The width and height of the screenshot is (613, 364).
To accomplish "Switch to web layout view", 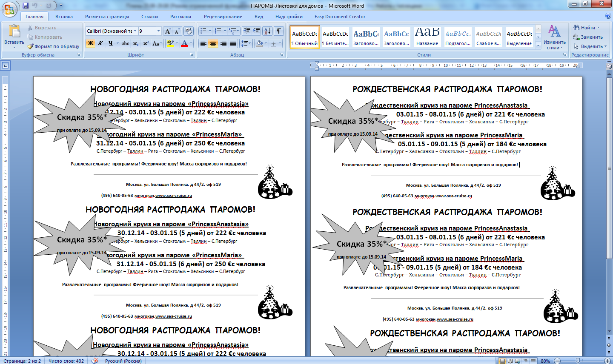I will 518,361.
